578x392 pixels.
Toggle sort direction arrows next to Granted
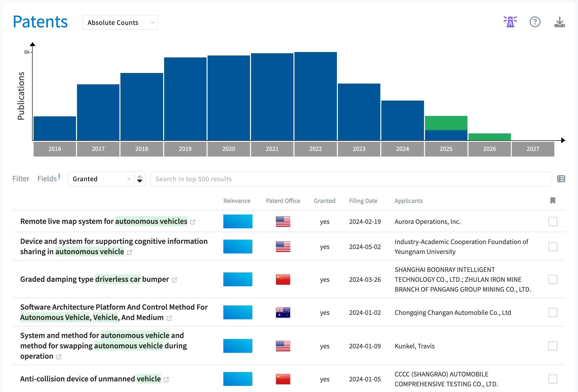pos(140,178)
